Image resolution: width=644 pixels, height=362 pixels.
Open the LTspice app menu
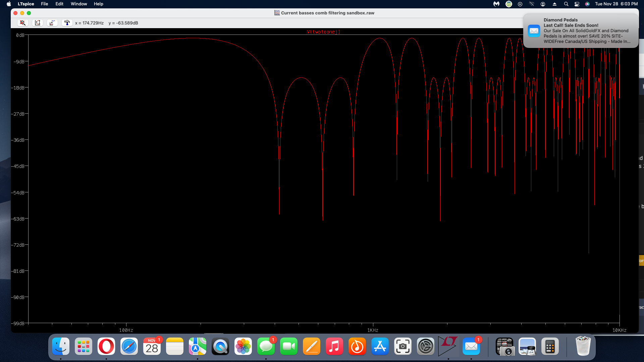tap(26, 4)
